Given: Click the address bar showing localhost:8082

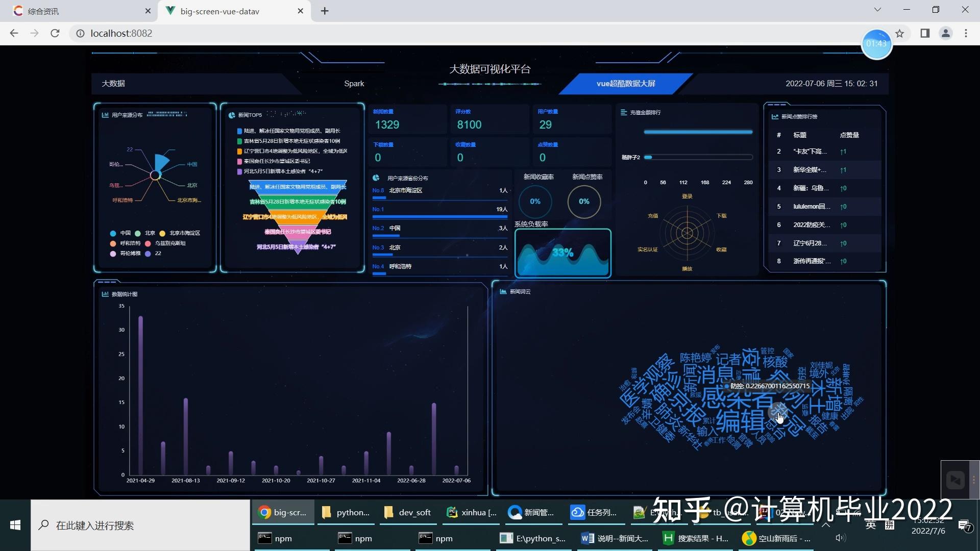Looking at the screenshot, I should point(121,33).
